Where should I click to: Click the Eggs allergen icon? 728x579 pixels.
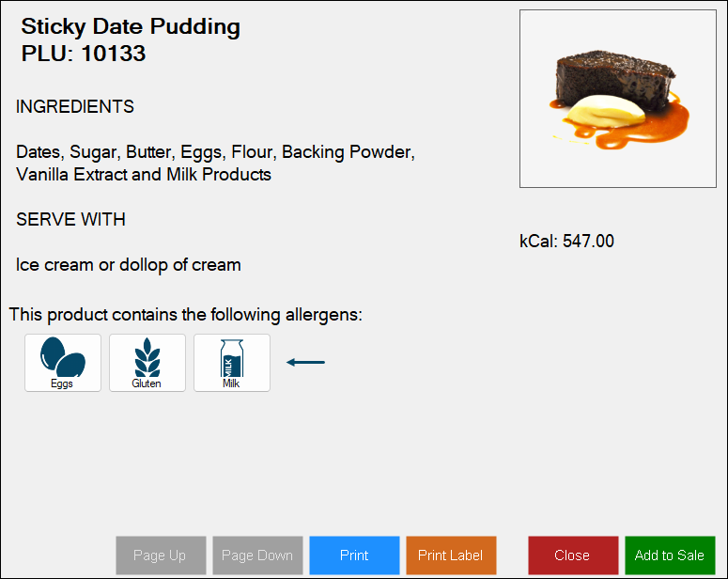[63, 363]
